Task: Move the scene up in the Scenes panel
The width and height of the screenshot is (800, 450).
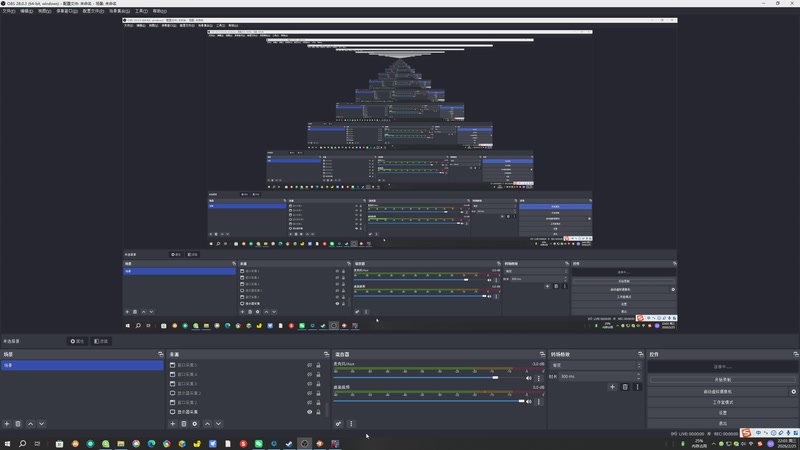Action: click(31, 423)
